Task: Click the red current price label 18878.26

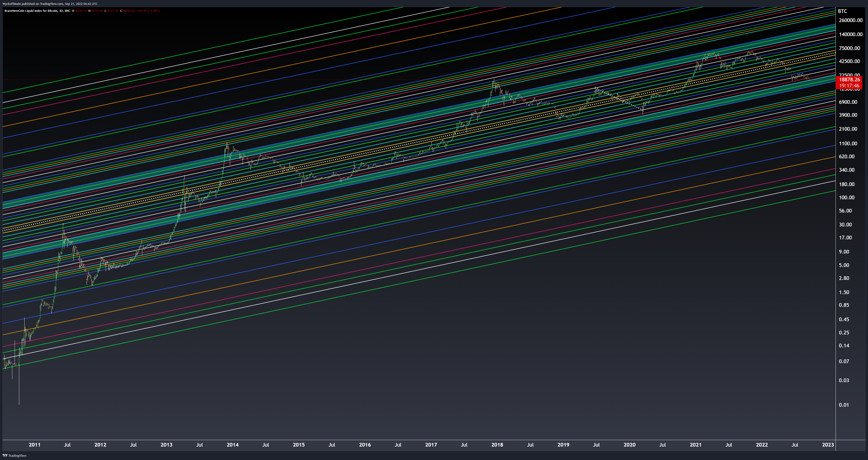Action: click(x=849, y=79)
